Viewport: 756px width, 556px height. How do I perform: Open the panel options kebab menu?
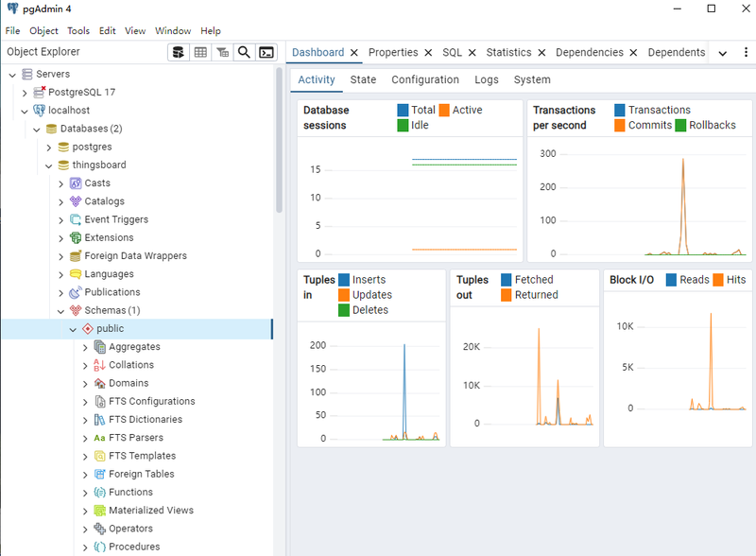point(746,52)
